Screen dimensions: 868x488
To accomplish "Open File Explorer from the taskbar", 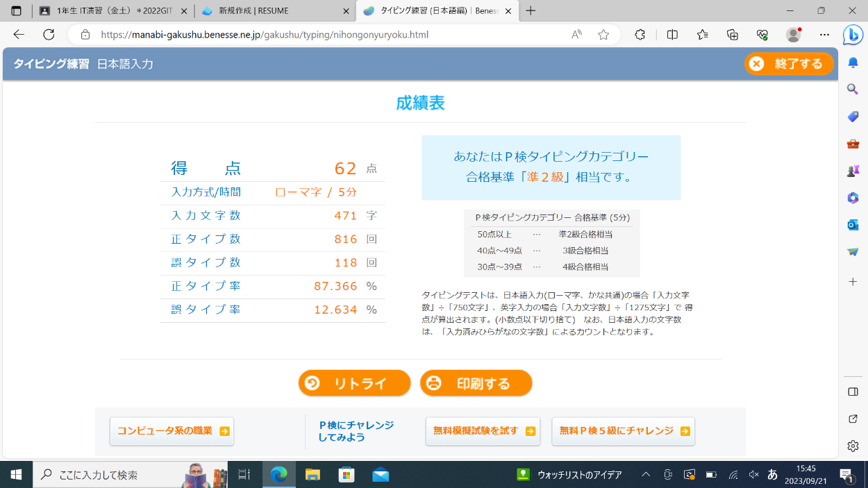I will (x=312, y=475).
